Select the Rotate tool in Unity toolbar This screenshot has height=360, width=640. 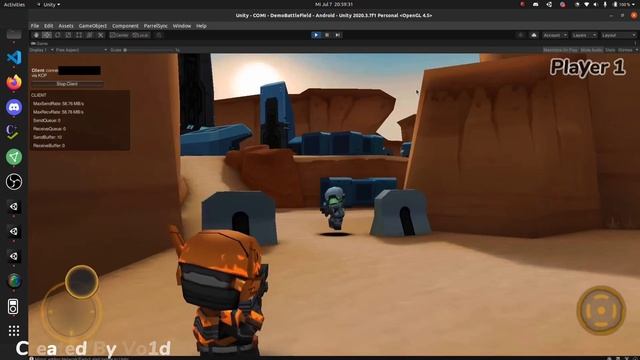point(58,35)
